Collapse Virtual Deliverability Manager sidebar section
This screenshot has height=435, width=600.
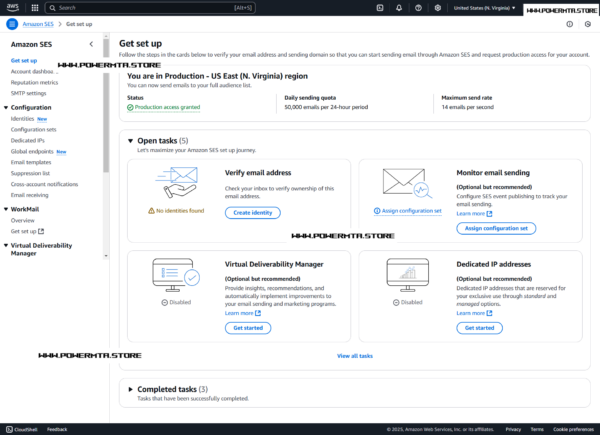point(6,245)
